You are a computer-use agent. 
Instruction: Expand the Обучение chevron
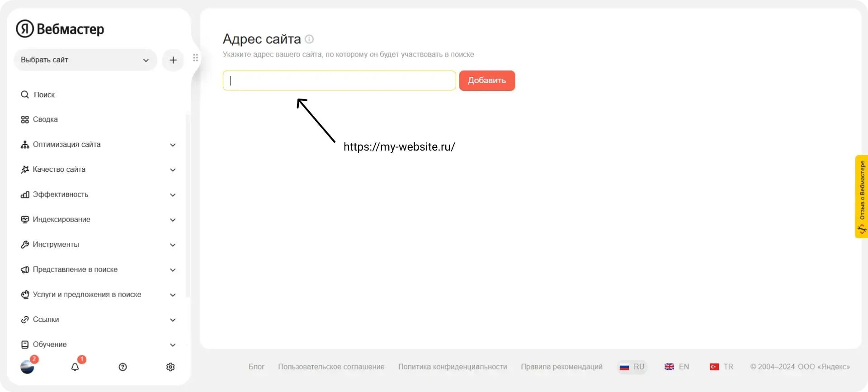(x=173, y=345)
